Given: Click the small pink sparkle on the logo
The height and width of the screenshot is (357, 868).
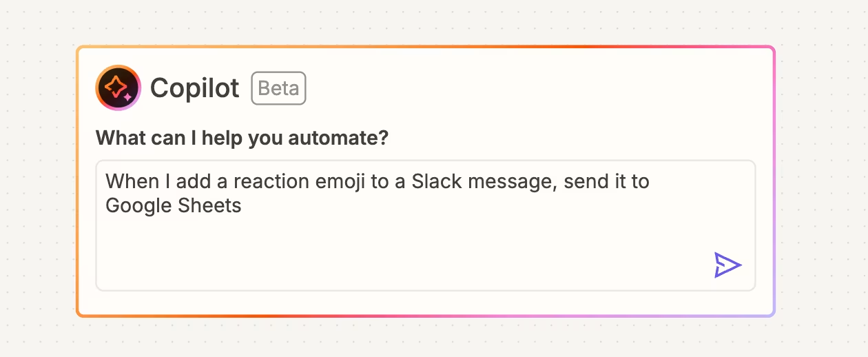Looking at the screenshot, I should (x=127, y=98).
